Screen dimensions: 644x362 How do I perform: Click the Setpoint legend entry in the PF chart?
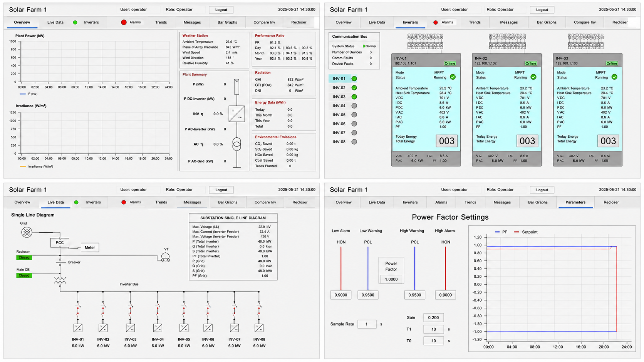(526, 232)
